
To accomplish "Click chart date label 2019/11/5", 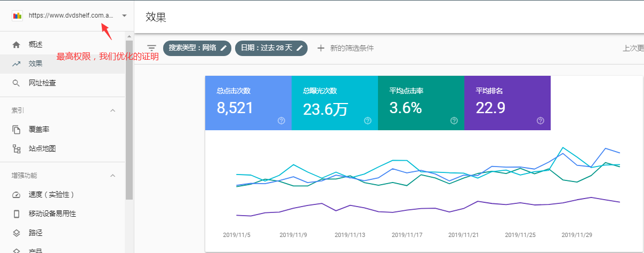I will [236, 234].
